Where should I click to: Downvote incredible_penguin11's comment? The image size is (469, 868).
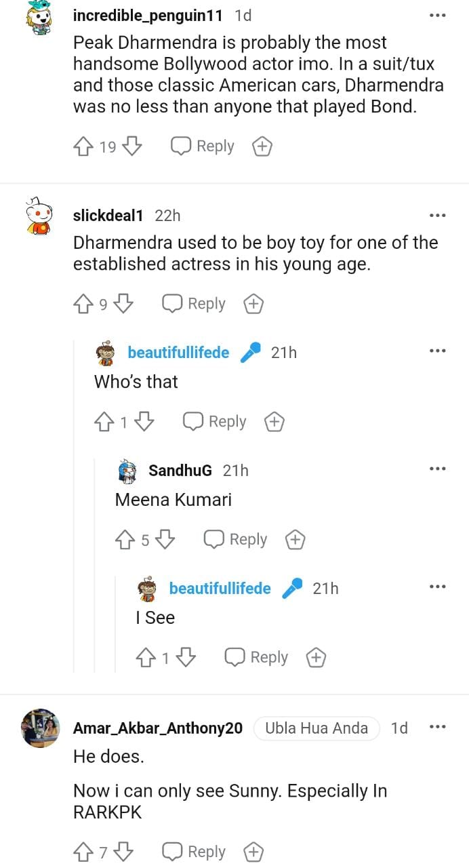click(x=133, y=146)
